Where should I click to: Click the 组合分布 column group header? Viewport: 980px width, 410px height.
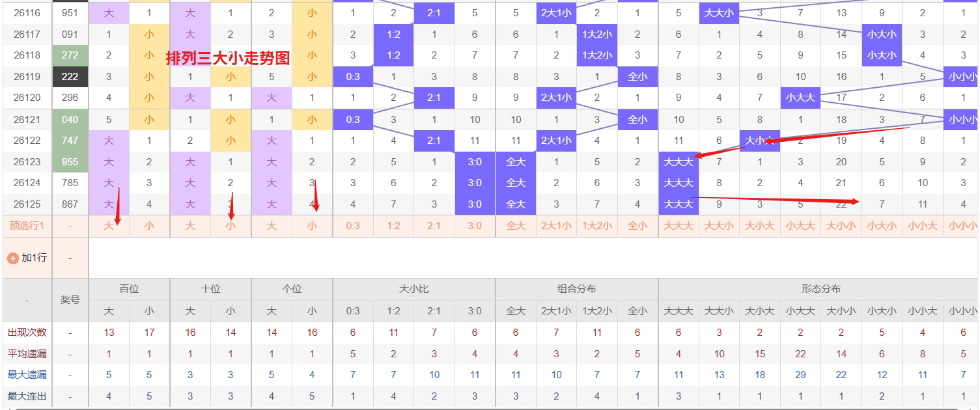coord(577,289)
